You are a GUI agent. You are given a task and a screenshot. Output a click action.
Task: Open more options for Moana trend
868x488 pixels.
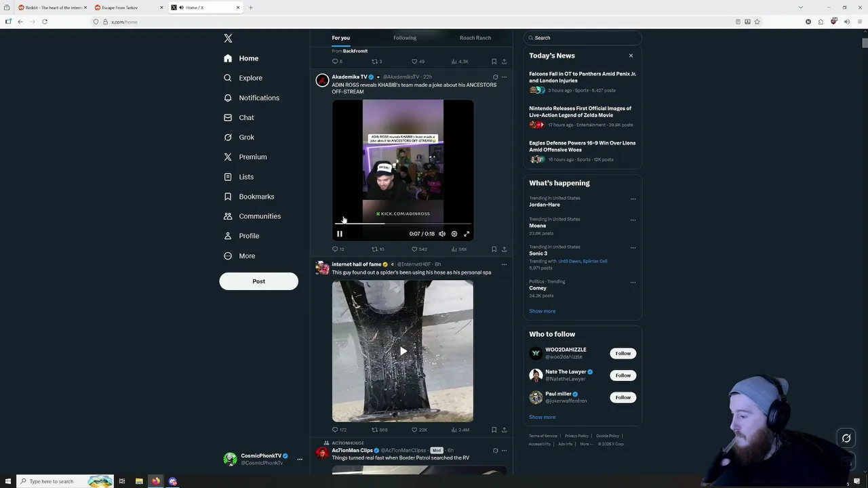633,220
